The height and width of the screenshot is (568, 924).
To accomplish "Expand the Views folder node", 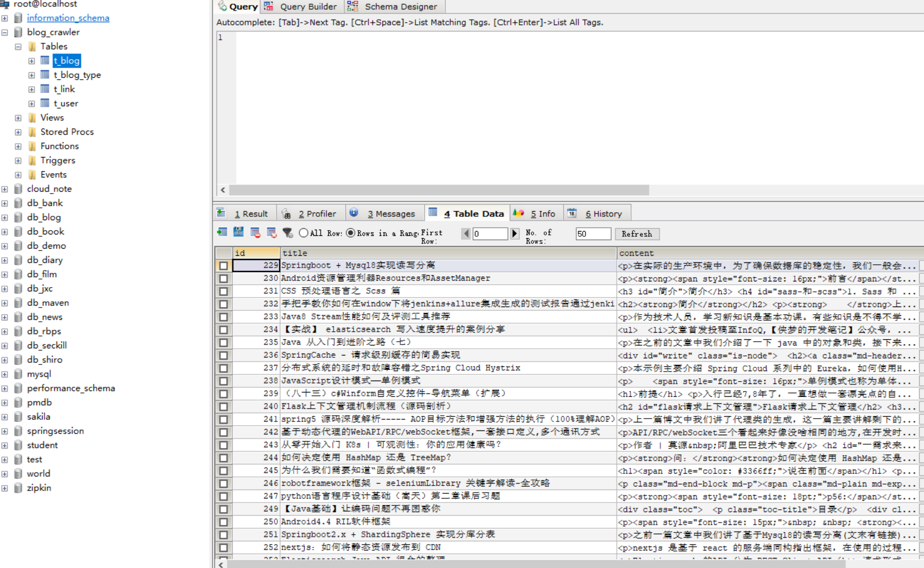I will point(18,118).
